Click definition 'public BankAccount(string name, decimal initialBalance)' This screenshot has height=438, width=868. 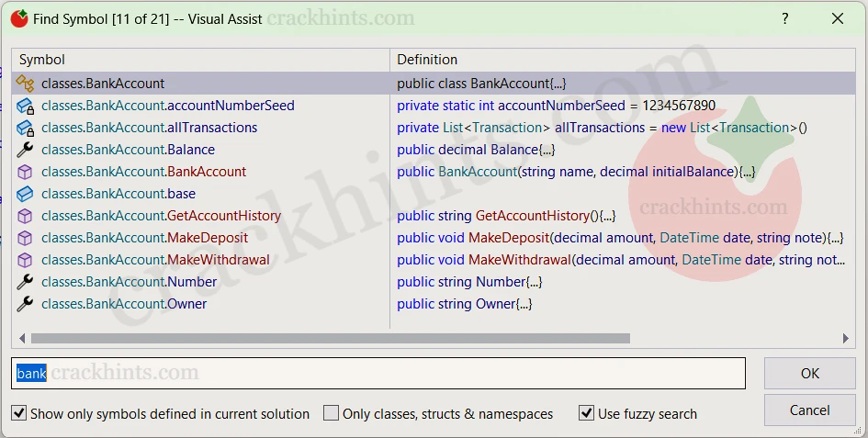click(x=576, y=172)
